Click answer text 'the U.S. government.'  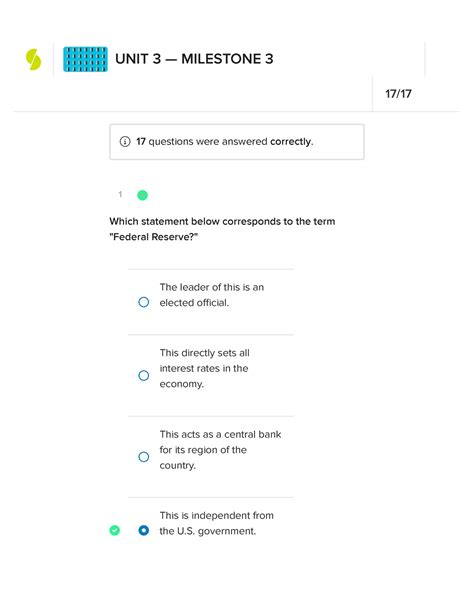[x=207, y=531]
